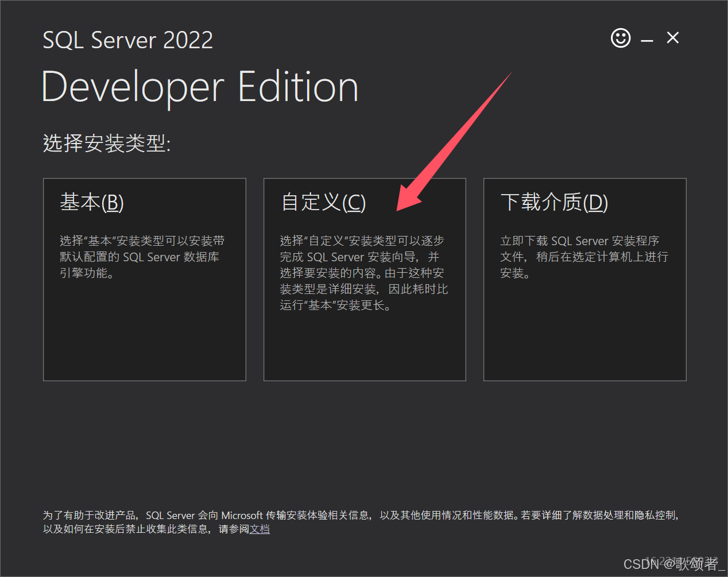Image resolution: width=728 pixels, height=577 pixels.
Task: Choose the 自定义(C) installation type
Action: (x=365, y=280)
